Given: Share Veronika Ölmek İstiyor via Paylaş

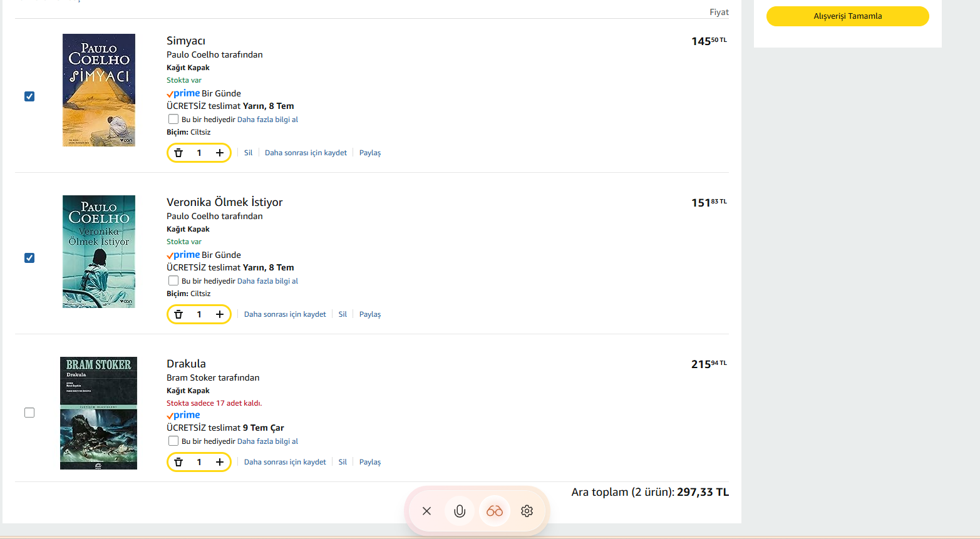Looking at the screenshot, I should pyautogui.click(x=370, y=314).
